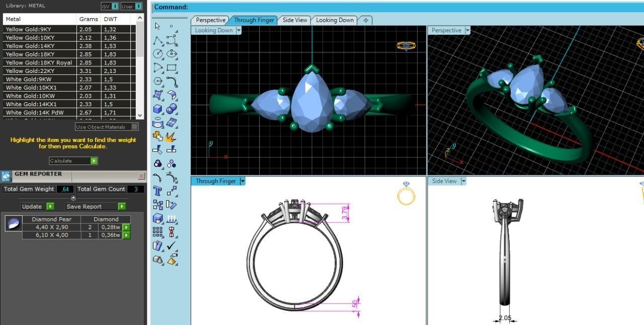Click the Save Report button
Screen dimensions: 644x325
pos(96,206)
